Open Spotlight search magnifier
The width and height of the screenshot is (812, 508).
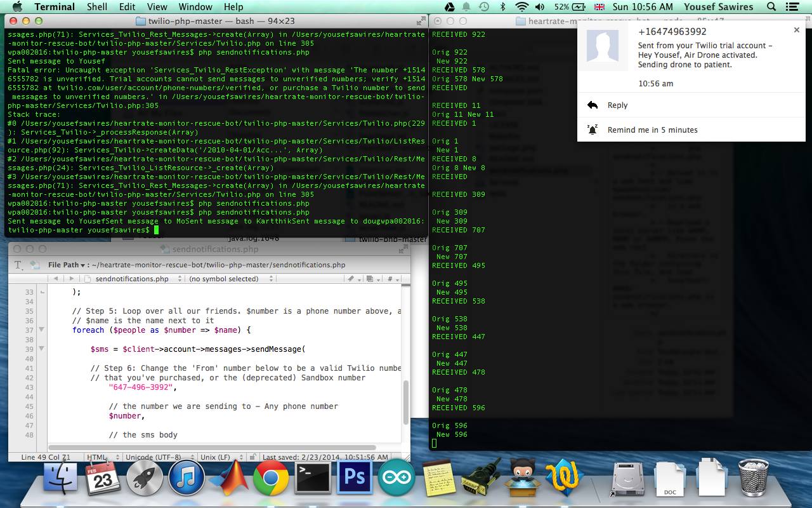771,7
